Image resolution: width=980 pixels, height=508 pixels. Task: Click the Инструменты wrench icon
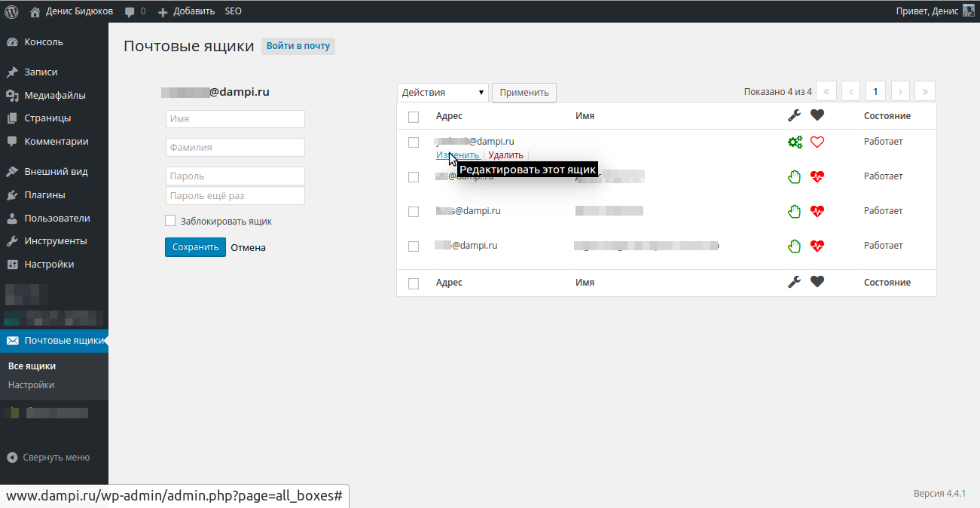(x=12, y=241)
